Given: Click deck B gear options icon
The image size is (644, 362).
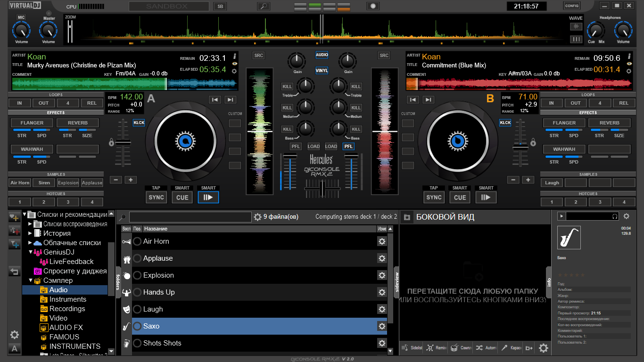Looking at the screenshot, I should click(629, 71).
